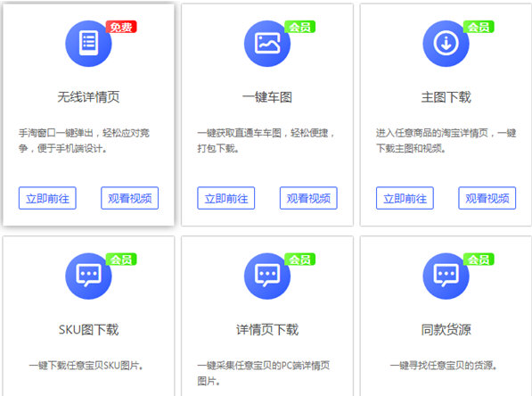This screenshot has height=396, width=532.
Task: Go to 主图下载 with 立即前往
Action: click(405, 198)
